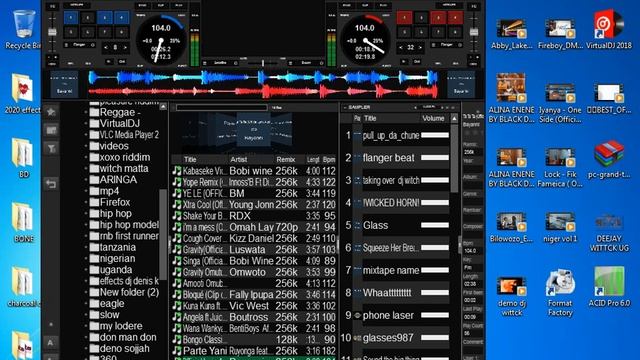Adjust the volume bar for pull_up_da_chune sample

click(435, 135)
